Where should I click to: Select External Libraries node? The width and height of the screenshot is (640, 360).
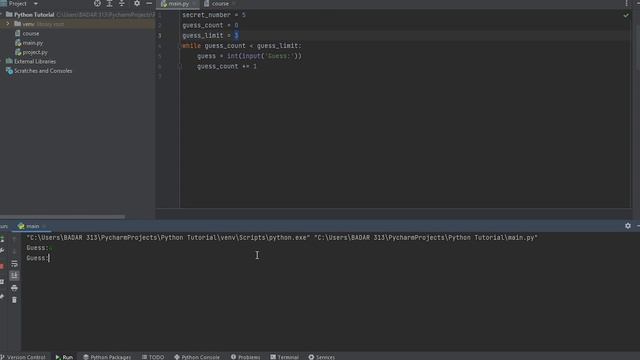pyautogui.click(x=35, y=62)
